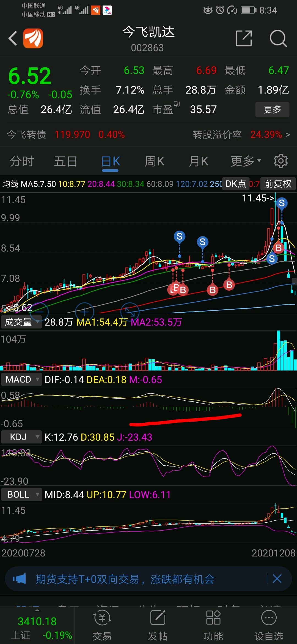
Task: Expand the KDJ indicator dropdown
Action: [21, 437]
